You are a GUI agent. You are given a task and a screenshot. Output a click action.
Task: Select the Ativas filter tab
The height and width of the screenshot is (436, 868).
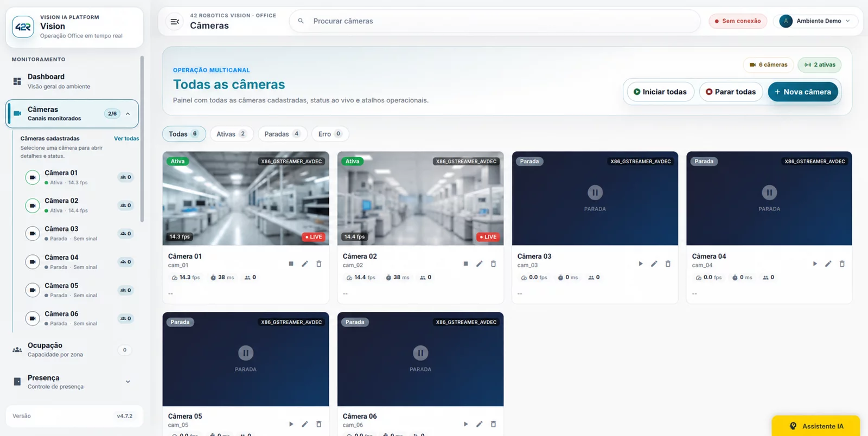click(232, 134)
